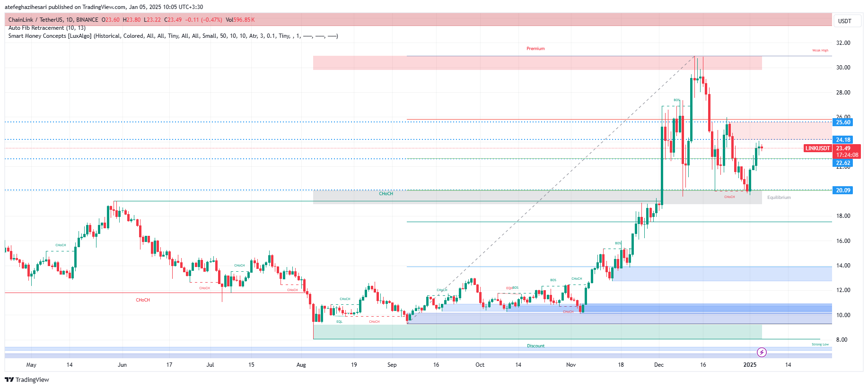Click the 32.00 price axis value
The image size is (868, 388).
pos(843,43)
